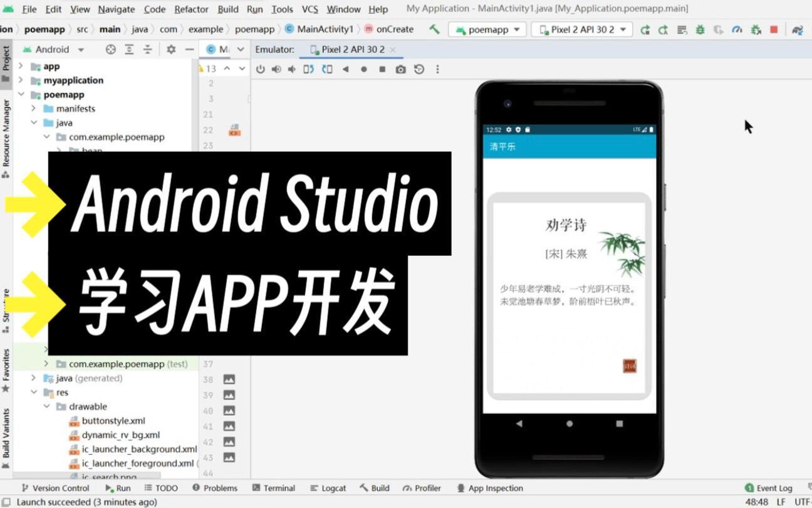Click the emulator toolbar Home circle icon
This screenshot has height=508, width=812.
tap(363, 70)
